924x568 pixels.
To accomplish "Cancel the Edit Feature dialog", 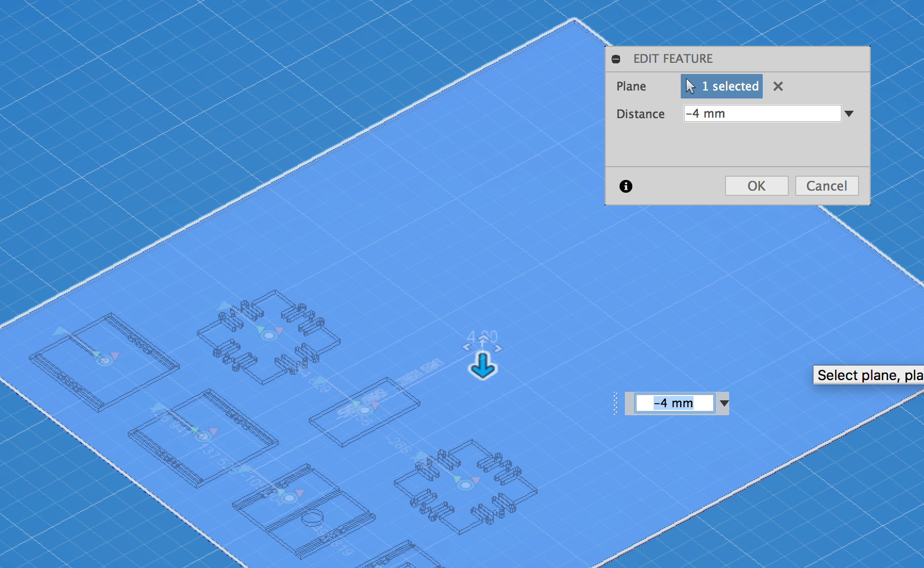I will tap(827, 186).
